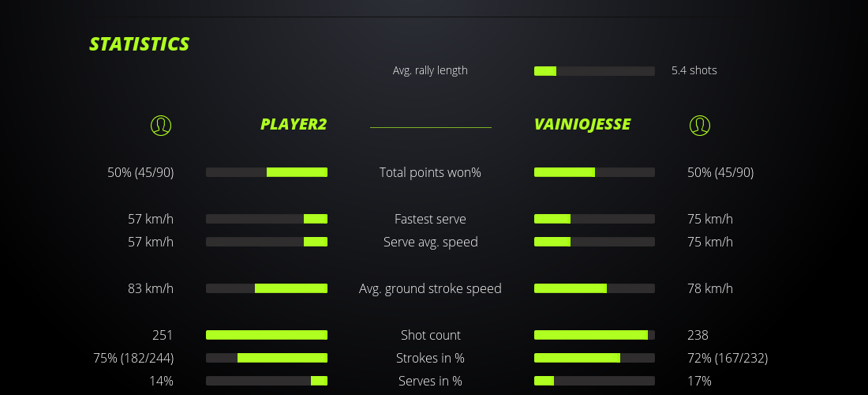Click the VAINIOJESSE profile avatar icon
868x395 pixels.
click(700, 125)
